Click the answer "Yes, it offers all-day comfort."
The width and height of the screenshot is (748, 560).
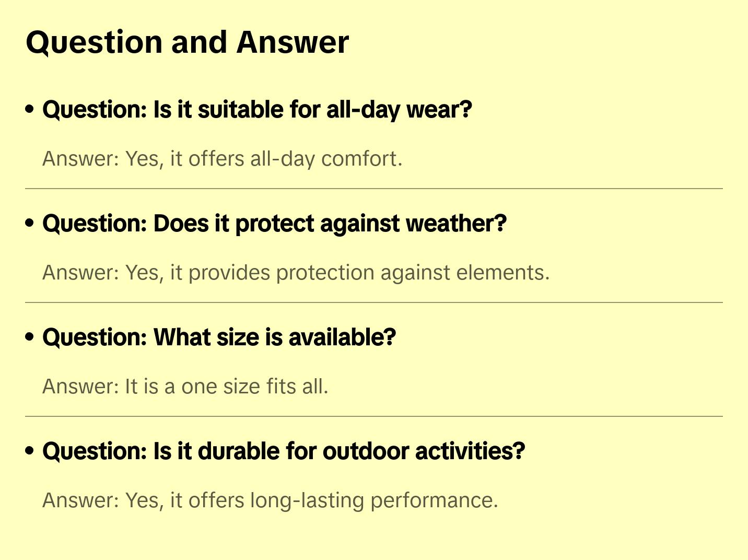coord(222,159)
